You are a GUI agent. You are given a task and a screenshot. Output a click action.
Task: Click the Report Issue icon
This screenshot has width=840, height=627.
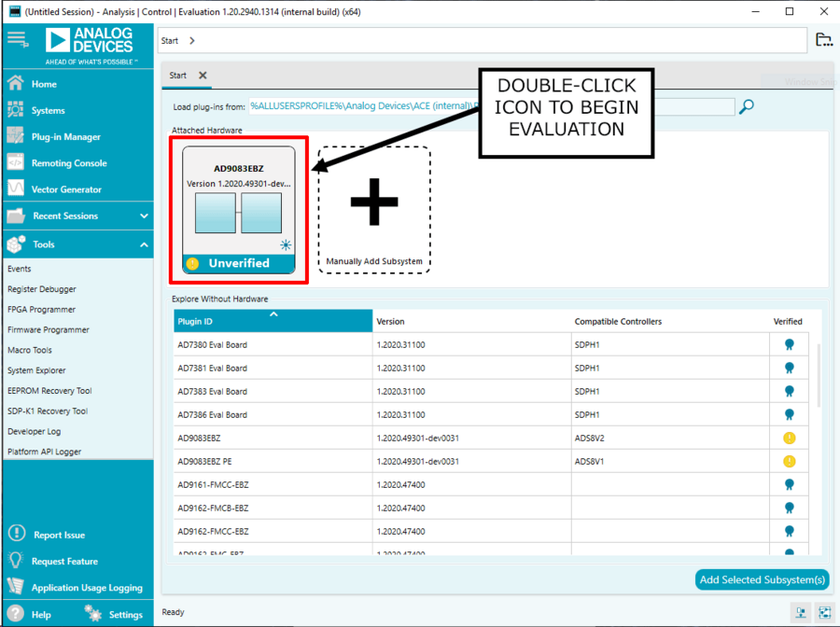[17, 534]
